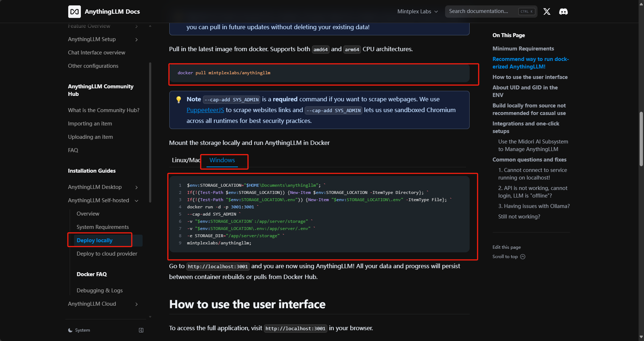The width and height of the screenshot is (644, 341).
Task: Click the scroll to top arrow icon
Action: [x=523, y=257]
